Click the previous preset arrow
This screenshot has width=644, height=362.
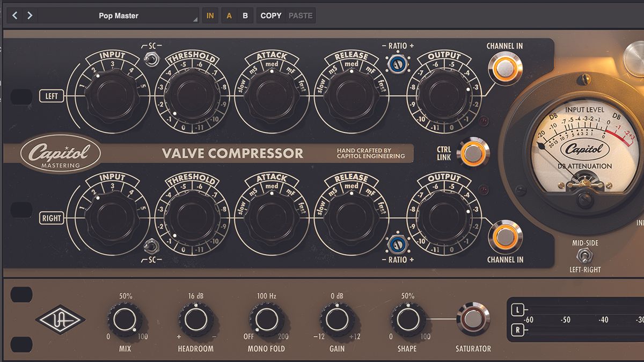pyautogui.click(x=13, y=15)
